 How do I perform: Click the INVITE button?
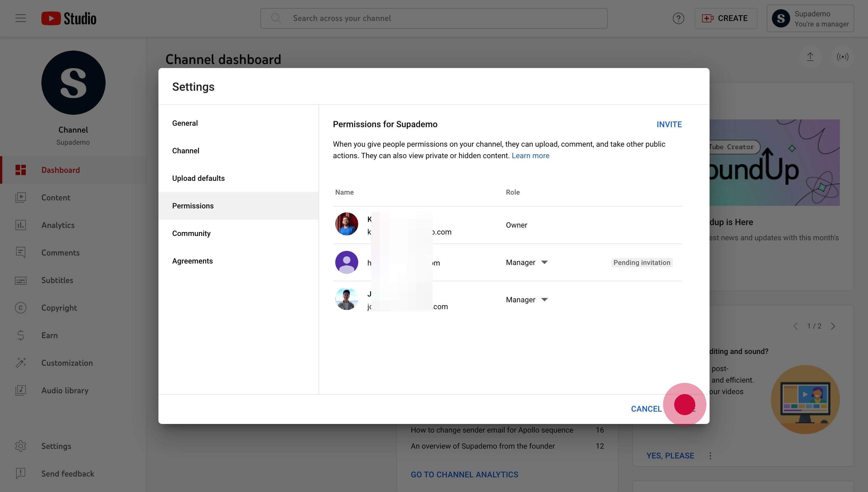coord(669,124)
